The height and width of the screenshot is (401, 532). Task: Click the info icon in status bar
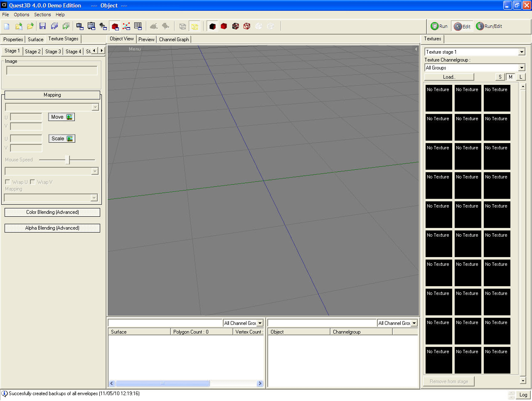point(5,394)
